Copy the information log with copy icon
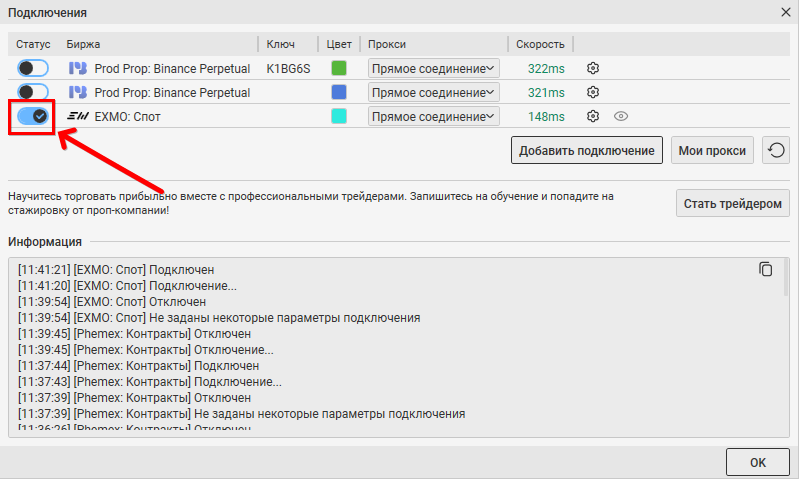This screenshot has height=479, width=799. 766,269
